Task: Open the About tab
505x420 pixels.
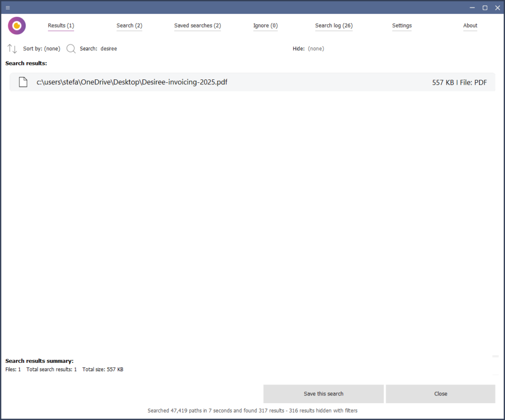Action: point(470,26)
